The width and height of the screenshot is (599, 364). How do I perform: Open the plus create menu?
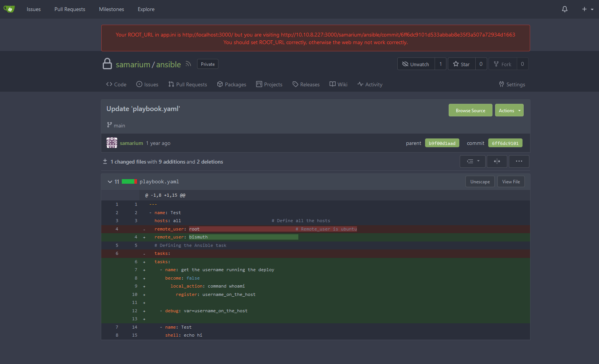[588, 9]
